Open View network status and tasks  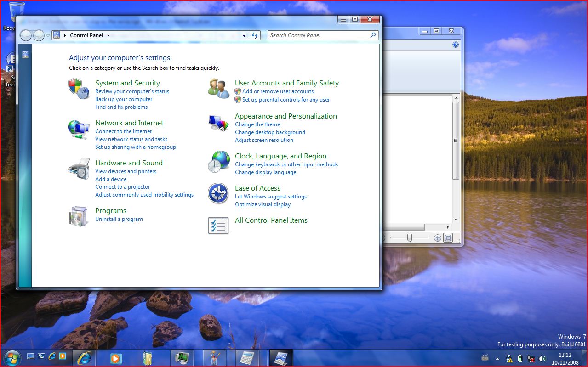[131, 139]
